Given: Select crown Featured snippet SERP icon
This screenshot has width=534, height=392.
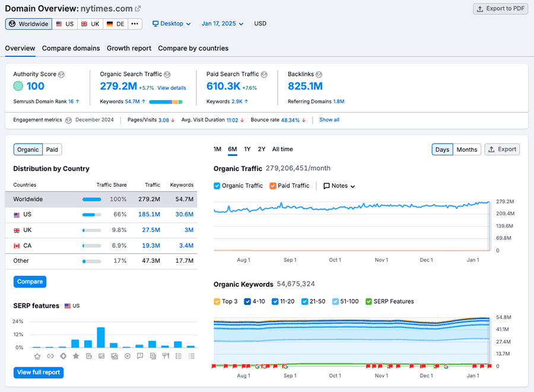Looking at the screenshot, I should (x=37, y=356).
